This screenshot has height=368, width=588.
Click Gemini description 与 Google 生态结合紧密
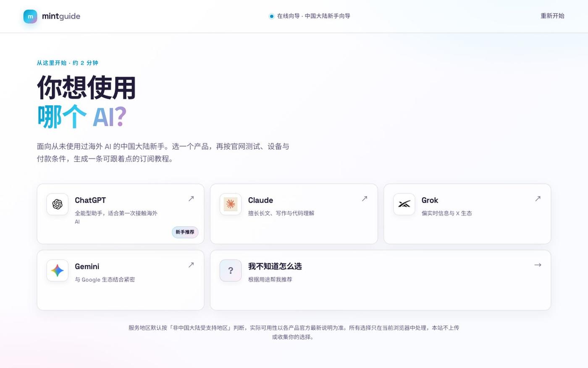tap(105, 280)
